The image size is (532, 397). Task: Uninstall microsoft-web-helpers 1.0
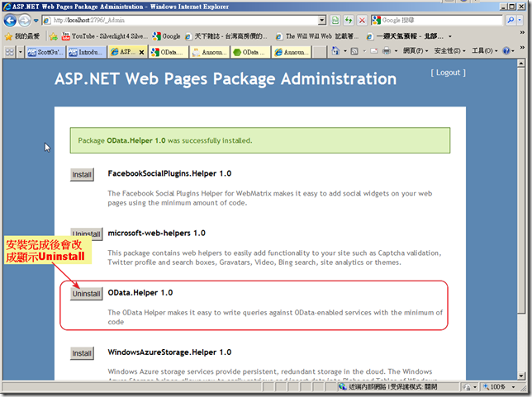coord(86,234)
